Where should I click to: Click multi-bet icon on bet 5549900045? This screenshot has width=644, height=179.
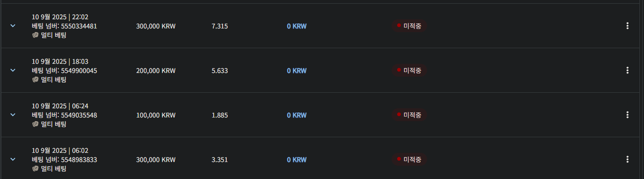tap(35, 79)
